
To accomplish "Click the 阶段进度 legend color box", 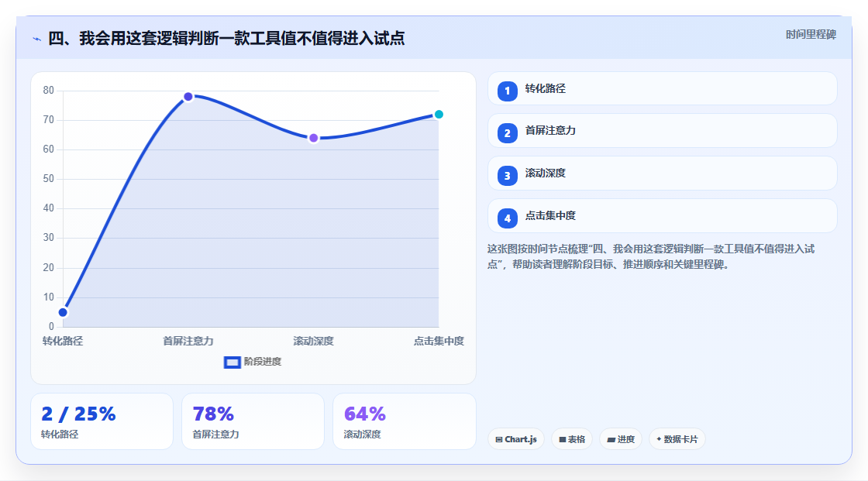I will coord(232,362).
